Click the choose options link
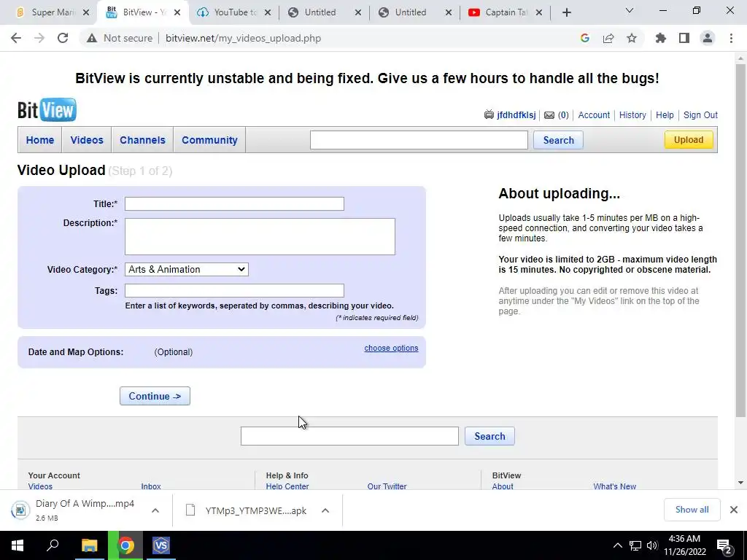 391,348
